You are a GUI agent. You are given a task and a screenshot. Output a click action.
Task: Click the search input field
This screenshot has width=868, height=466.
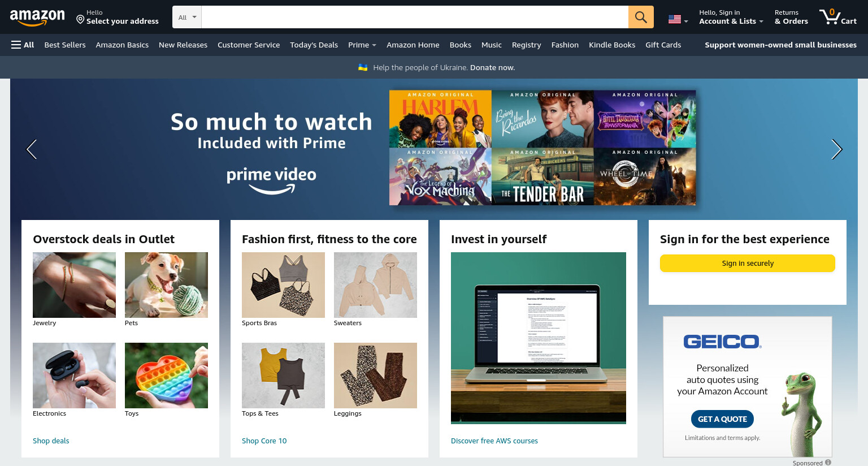pyautogui.click(x=415, y=17)
